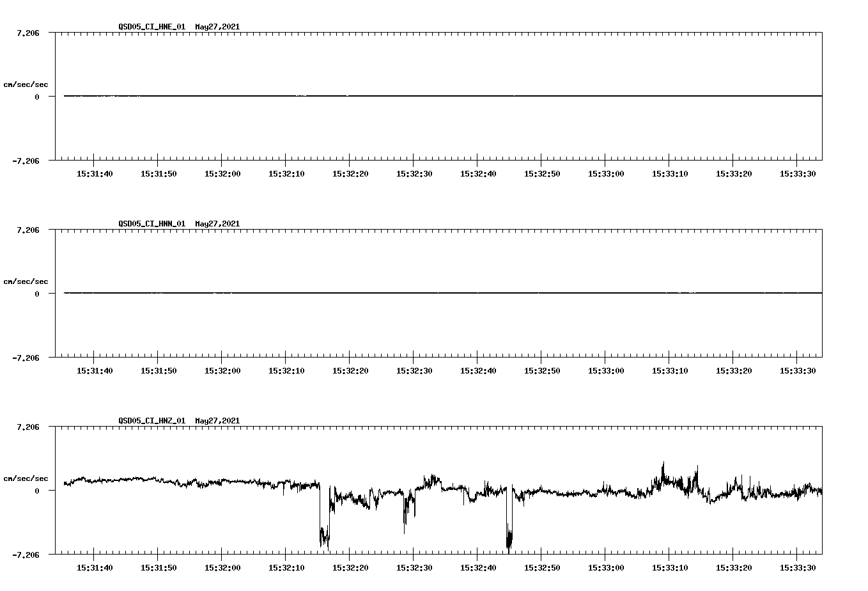868x591 pixels.
Task: Click the QSD05_CI_HNZ_01 trace label
Action: (151, 421)
